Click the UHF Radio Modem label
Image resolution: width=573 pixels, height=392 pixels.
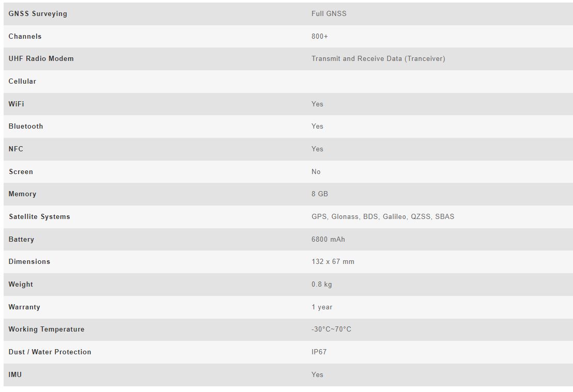[41, 59]
